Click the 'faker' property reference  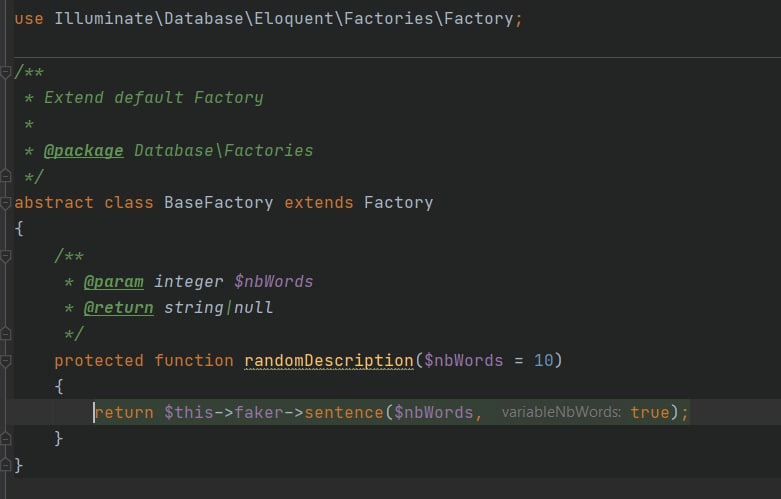259,412
